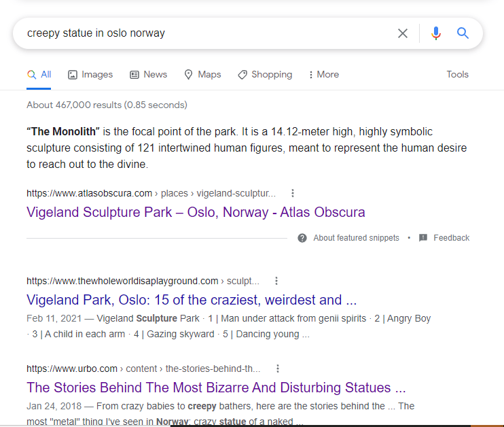Screen dimensions: 504x427
Task: Open three-dot menu beside thewholeworldisaplayground.com result
Action: click(276, 281)
